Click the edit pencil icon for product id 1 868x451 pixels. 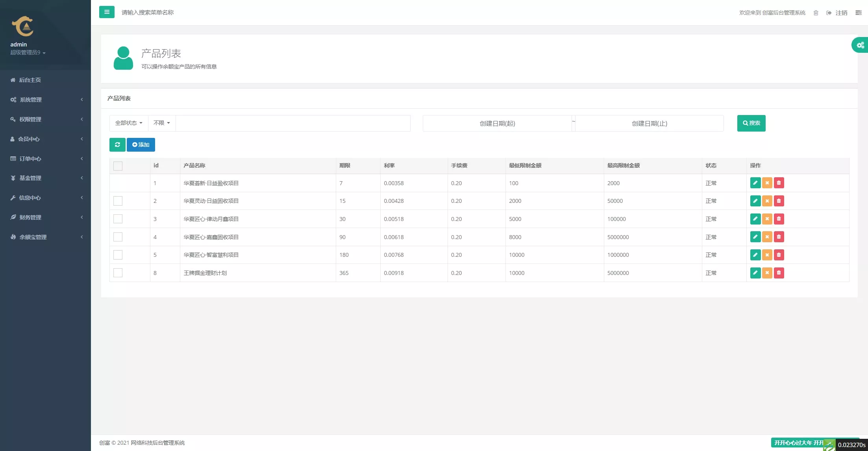755,183
